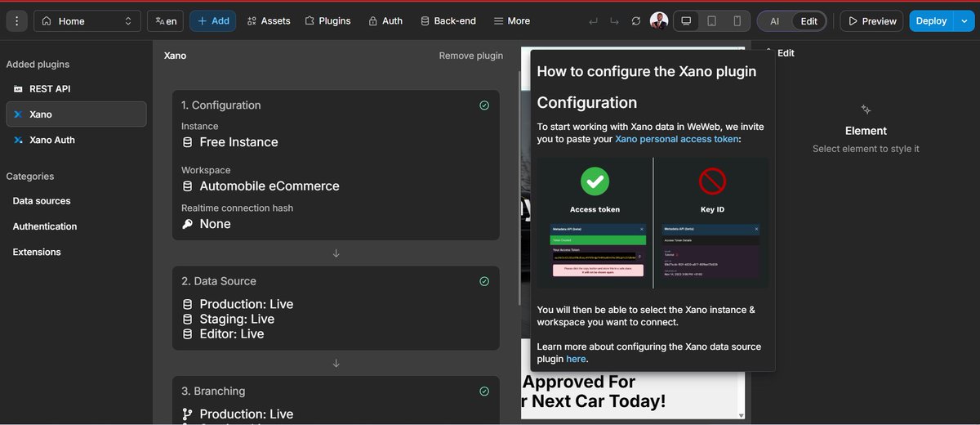Click the Deploy button
This screenshot has height=425, width=980.
click(931, 21)
